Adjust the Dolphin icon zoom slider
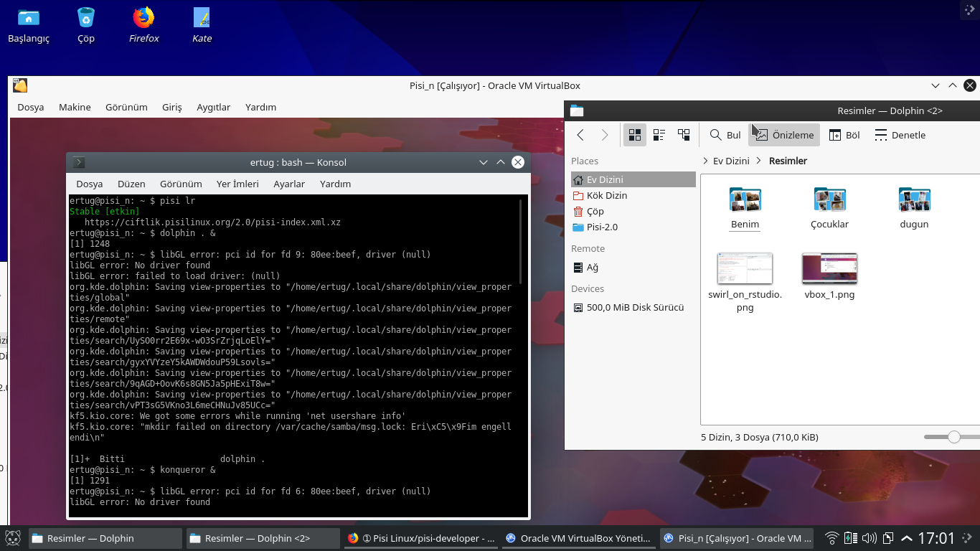Image resolution: width=980 pixels, height=551 pixels. pos(953,437)
